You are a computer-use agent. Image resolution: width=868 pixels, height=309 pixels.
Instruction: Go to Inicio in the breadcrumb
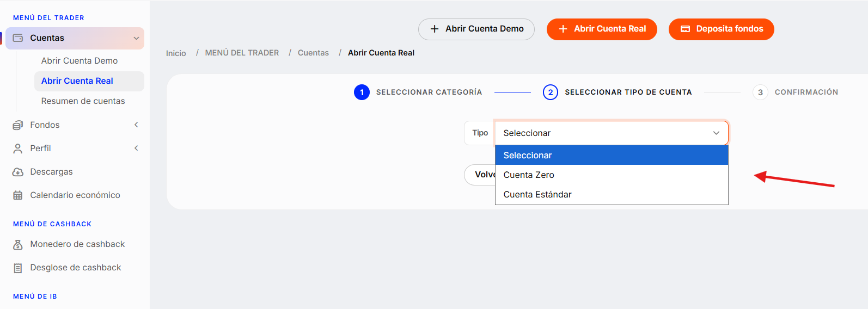pos(176,53)
